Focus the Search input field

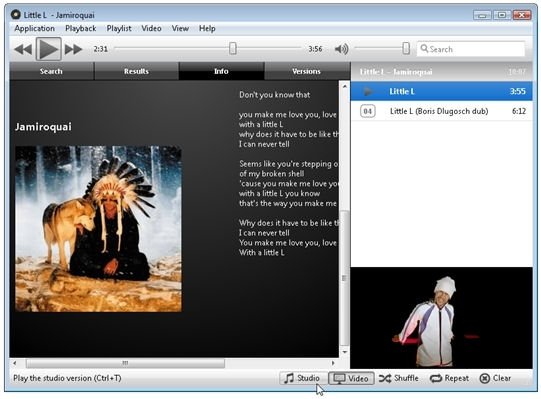tap(471, 49)
